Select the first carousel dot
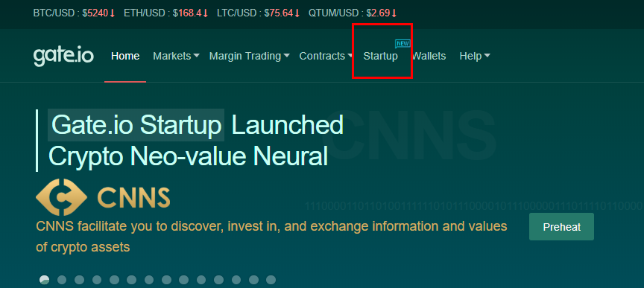This screenshot has height=288, width=644. click(x=45, y=280)
